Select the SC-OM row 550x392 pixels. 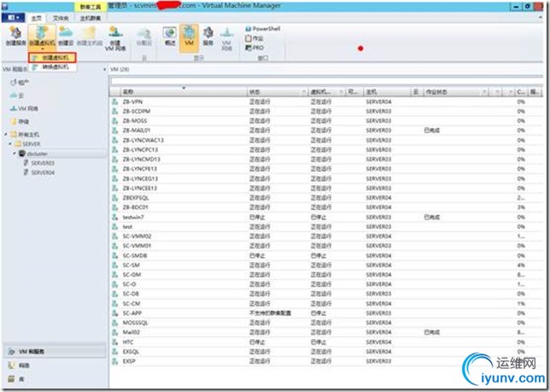(x=326, y=274)
